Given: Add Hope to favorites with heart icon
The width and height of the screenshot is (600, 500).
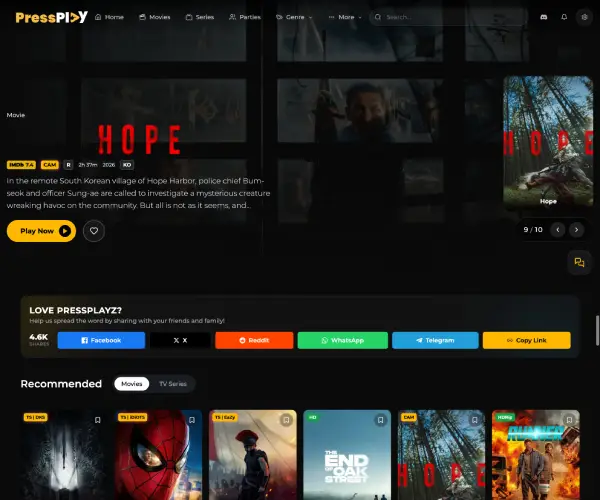Looking at the screenshot, I should click(x=94, y=231).
